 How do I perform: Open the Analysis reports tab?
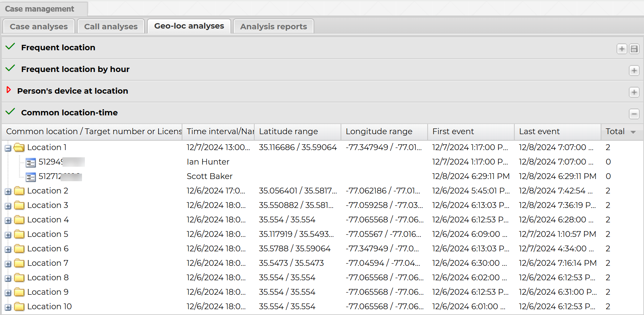273,26
